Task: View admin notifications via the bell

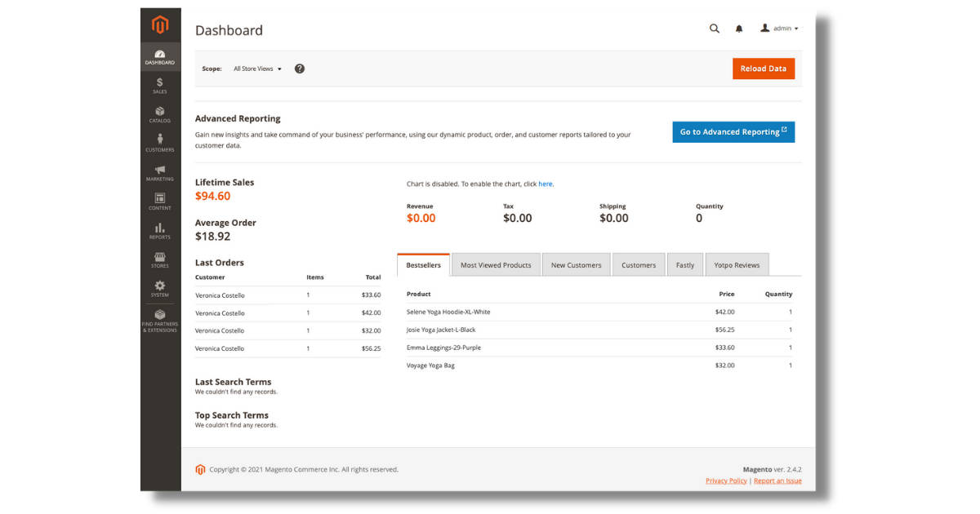Action: pos(738,29)
